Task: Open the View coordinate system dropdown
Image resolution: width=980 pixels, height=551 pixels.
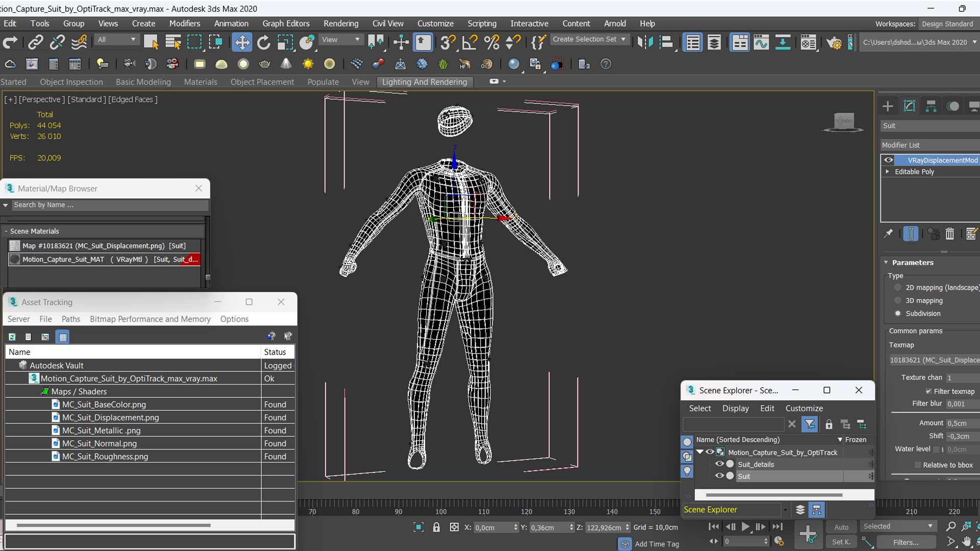Action: point(340,39)
